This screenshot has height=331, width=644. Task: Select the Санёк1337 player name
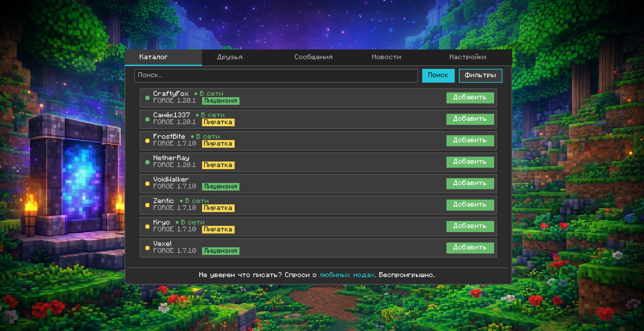coord(172,115)
